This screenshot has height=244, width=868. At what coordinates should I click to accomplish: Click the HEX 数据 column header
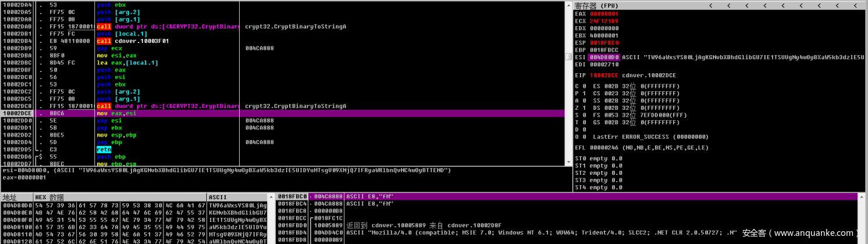point(49,198)
